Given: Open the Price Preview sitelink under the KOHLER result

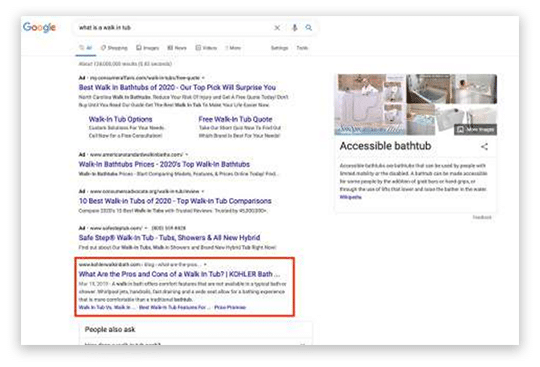Looking at the screenshot, I should pos(230,307).
